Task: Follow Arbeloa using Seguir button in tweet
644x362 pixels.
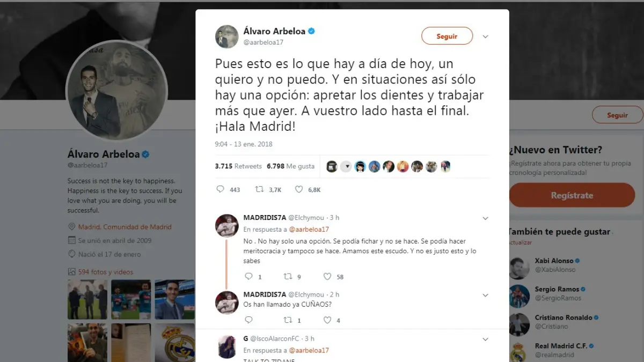Action: click(447, 36)
